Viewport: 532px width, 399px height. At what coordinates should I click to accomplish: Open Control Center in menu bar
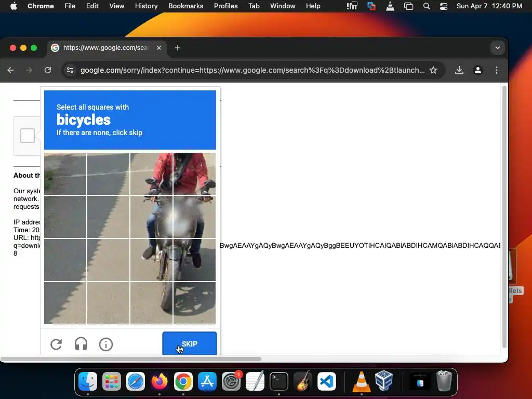click(x=444, y=6)
